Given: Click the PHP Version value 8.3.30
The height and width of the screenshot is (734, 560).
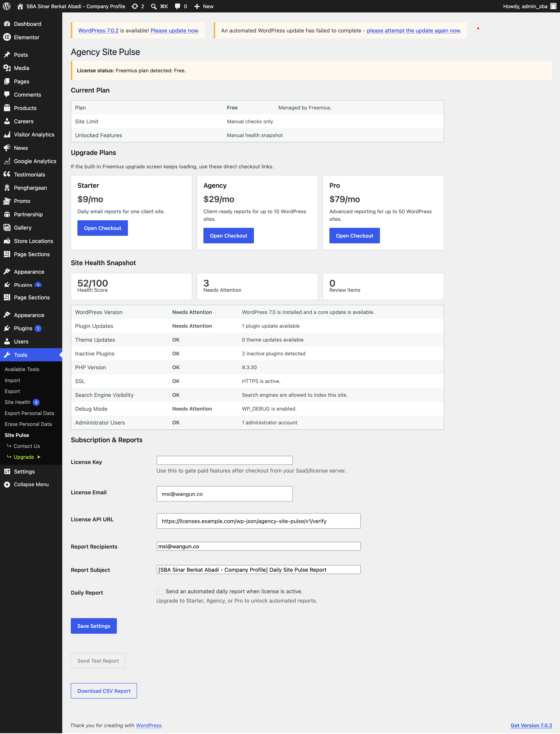Looking at the screenshot, I should coord(249,368).
